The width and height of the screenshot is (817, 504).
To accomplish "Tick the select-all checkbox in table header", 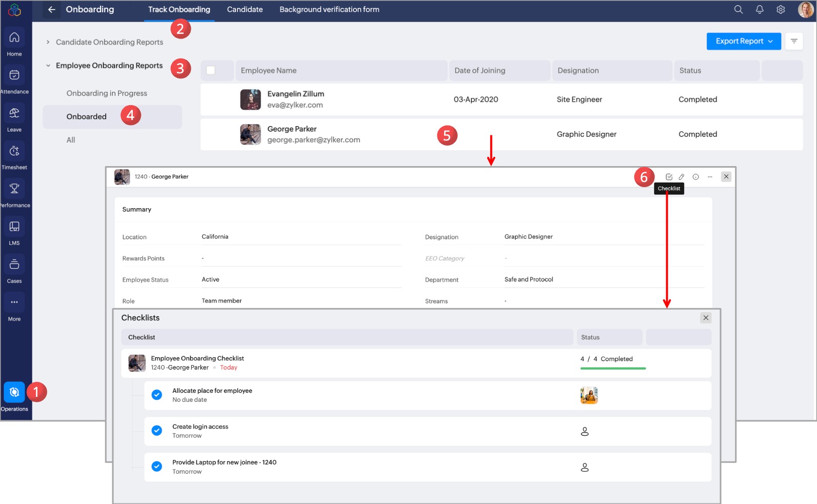I will click(211, 71).
